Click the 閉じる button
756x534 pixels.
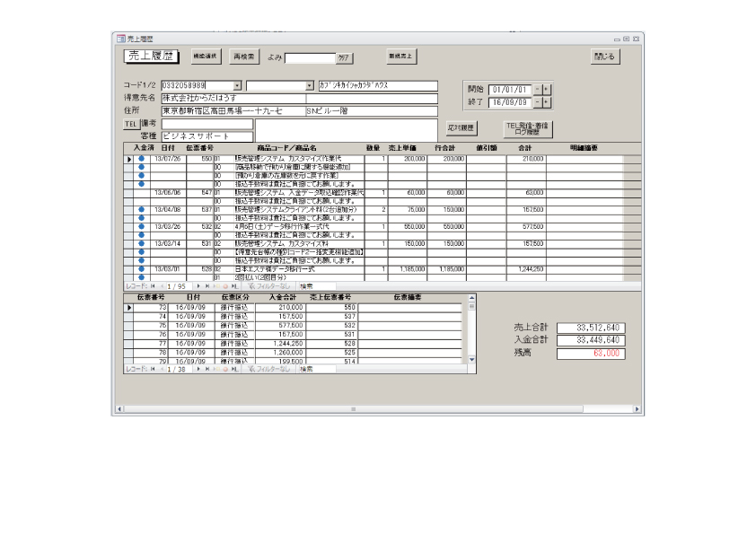tap(604, 57)
